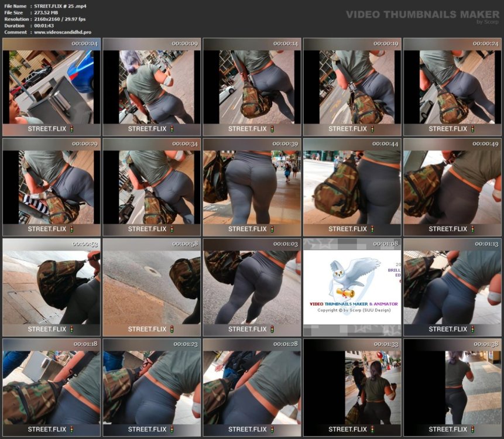Select the frame stamped 00:00:53

pyautogui.click(x=52, y=287)
